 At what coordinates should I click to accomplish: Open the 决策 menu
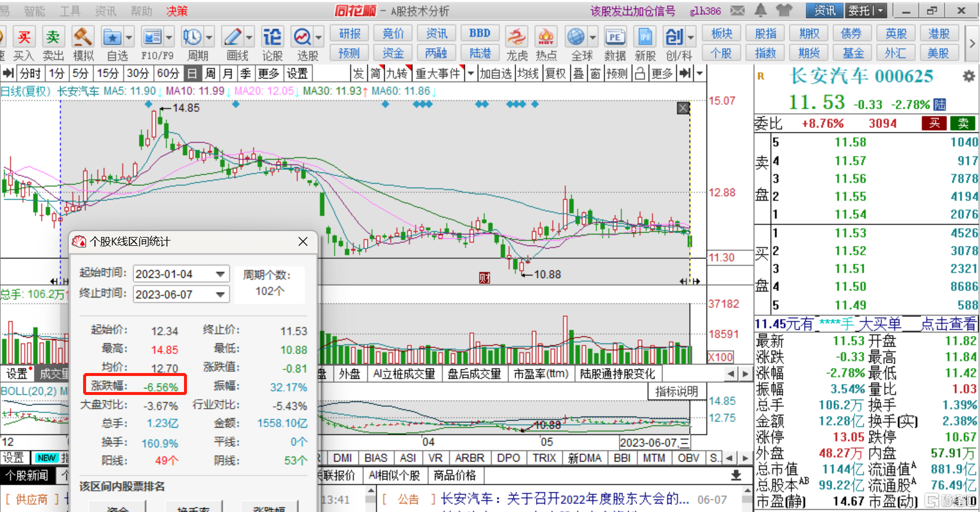(x=177, y=11)
